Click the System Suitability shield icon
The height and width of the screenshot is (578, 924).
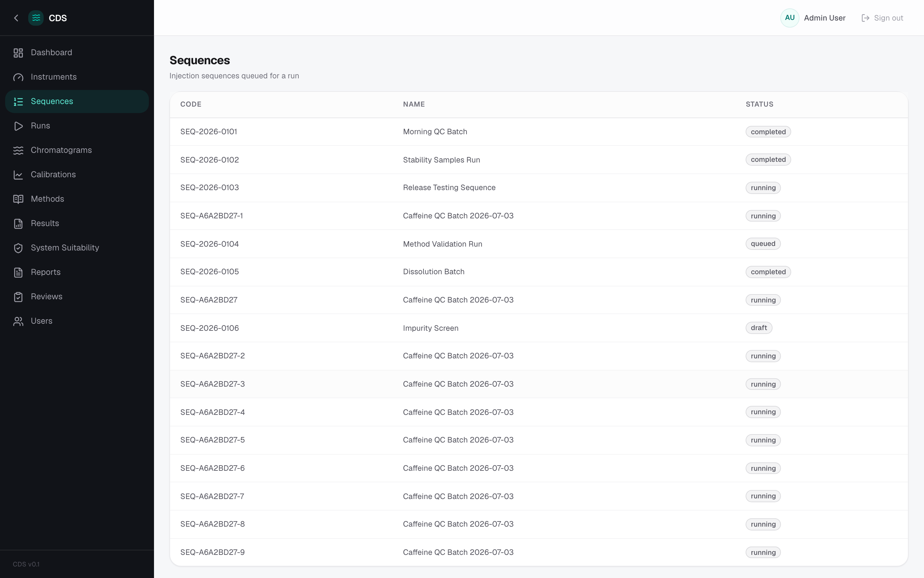coord(18,248)
